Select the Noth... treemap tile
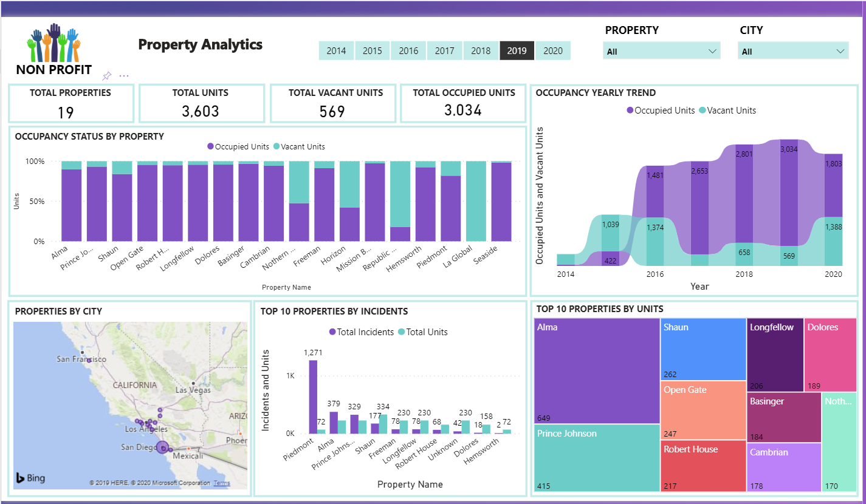This screenshot has width=866, height=504. click(839, 442)
